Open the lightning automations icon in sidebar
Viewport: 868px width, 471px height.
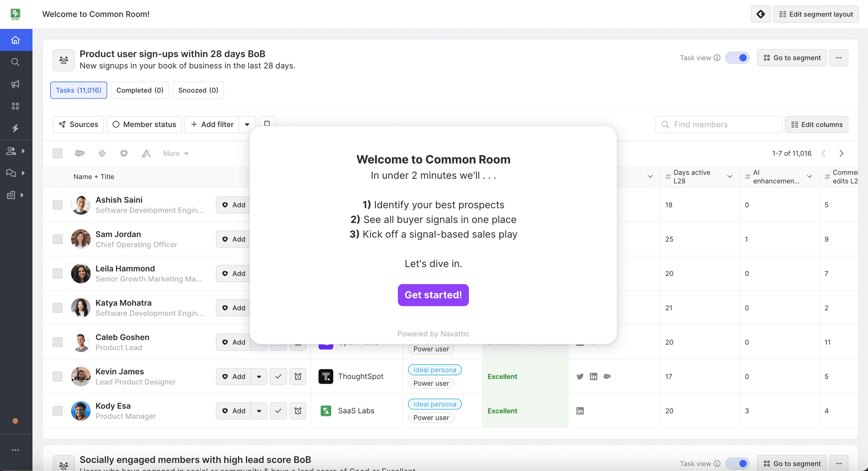pyautogui.click(x=16, y=128)
